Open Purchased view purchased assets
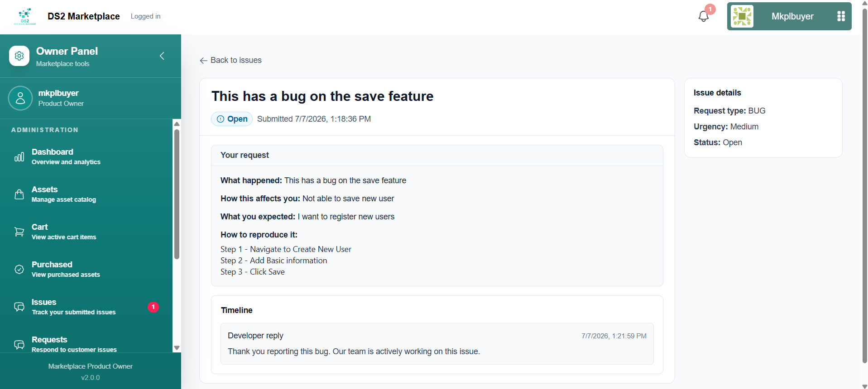 click(x=86, y=269)
